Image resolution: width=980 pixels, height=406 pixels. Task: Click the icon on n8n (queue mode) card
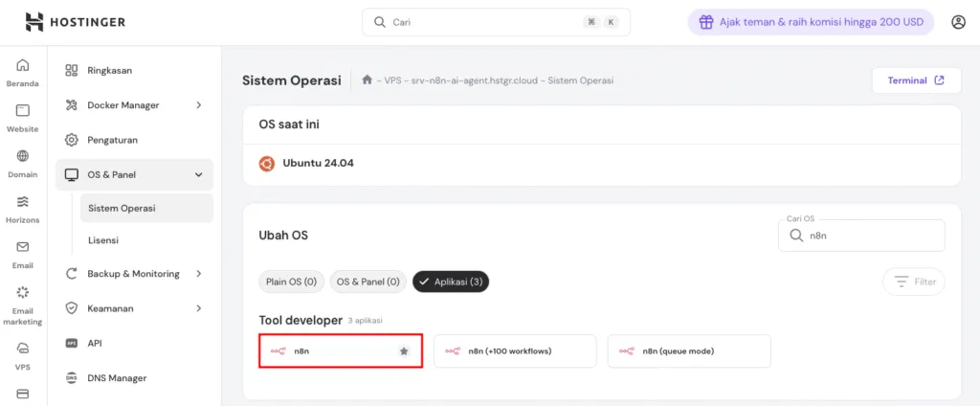(x=627, y=351)
